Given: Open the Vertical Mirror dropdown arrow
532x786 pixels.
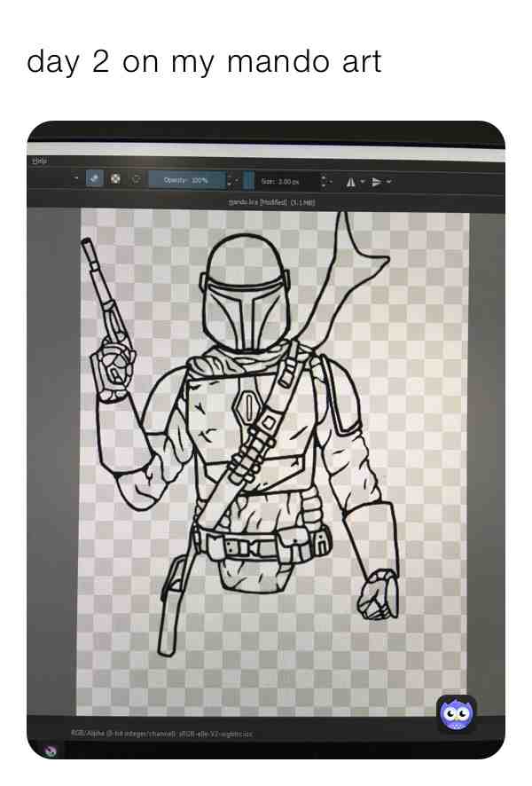Looking at the screenshot, I should (x=388, y=182).
